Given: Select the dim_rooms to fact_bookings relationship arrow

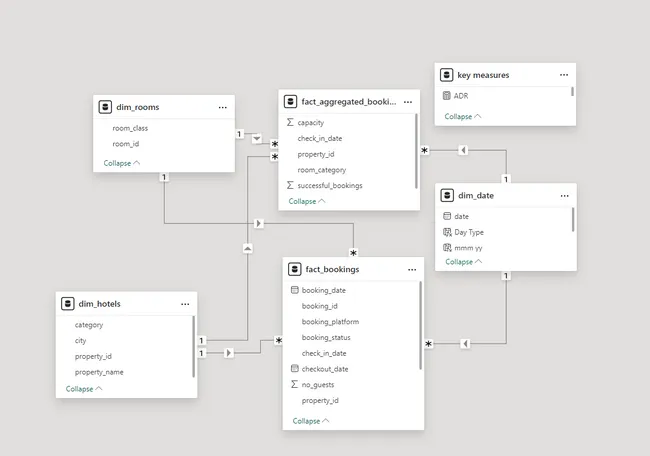Looking at the screenshot, I should click(x=259, y=223).
